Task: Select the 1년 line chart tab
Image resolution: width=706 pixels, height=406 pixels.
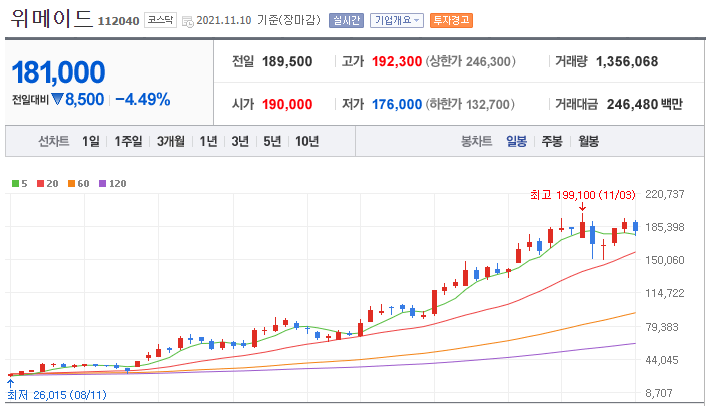Action: (208, 141)
